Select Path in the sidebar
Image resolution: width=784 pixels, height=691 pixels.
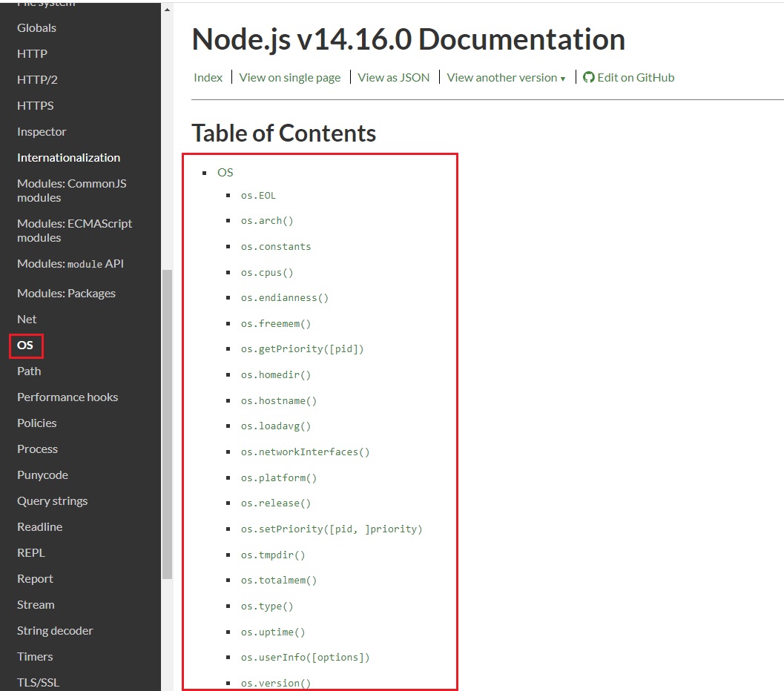(x=29, y=371)
